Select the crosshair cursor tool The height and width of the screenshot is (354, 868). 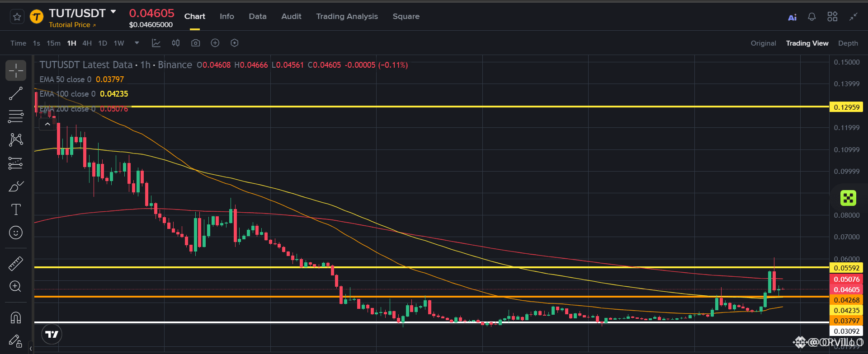pos(16,70)
